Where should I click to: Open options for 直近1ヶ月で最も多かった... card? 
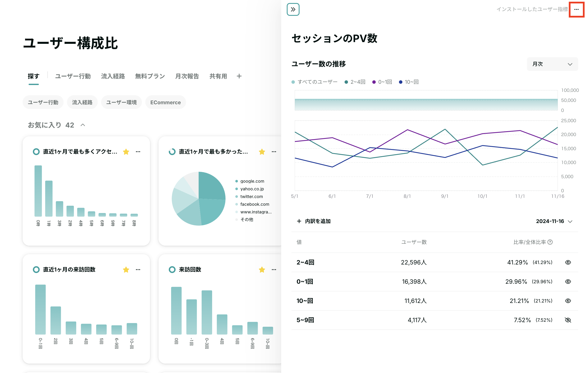pyautogui.click(x=274, y=151)
